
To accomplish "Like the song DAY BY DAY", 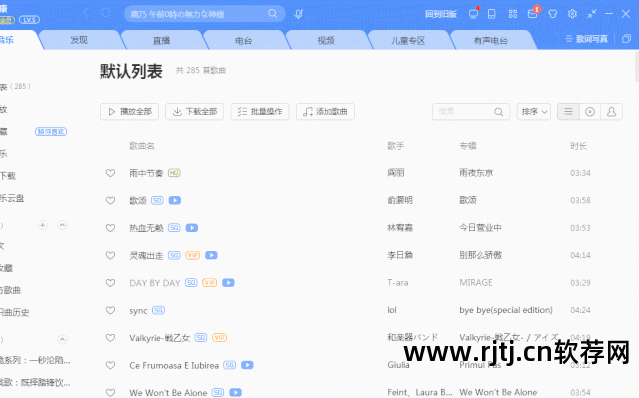I will 110,282.
